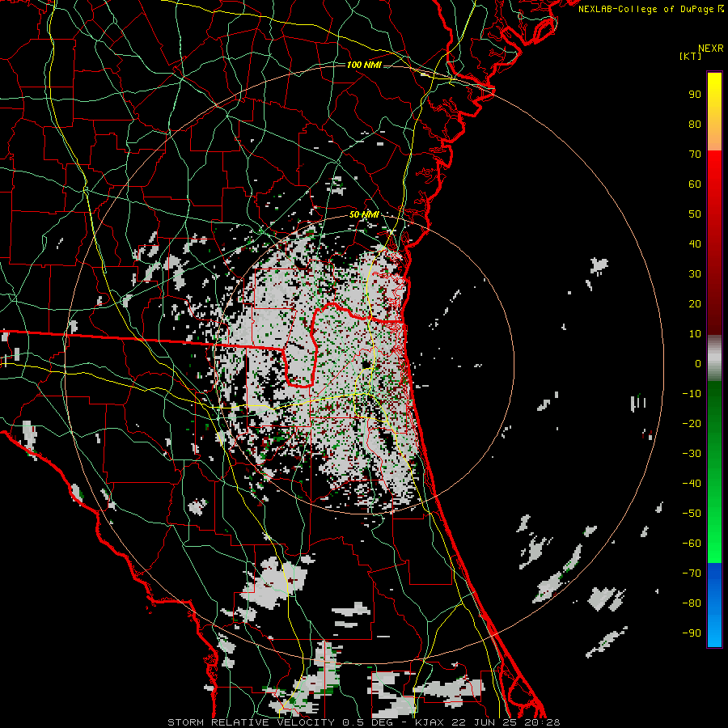Click the 100 NMI range ring label

[x=364, y=65]
